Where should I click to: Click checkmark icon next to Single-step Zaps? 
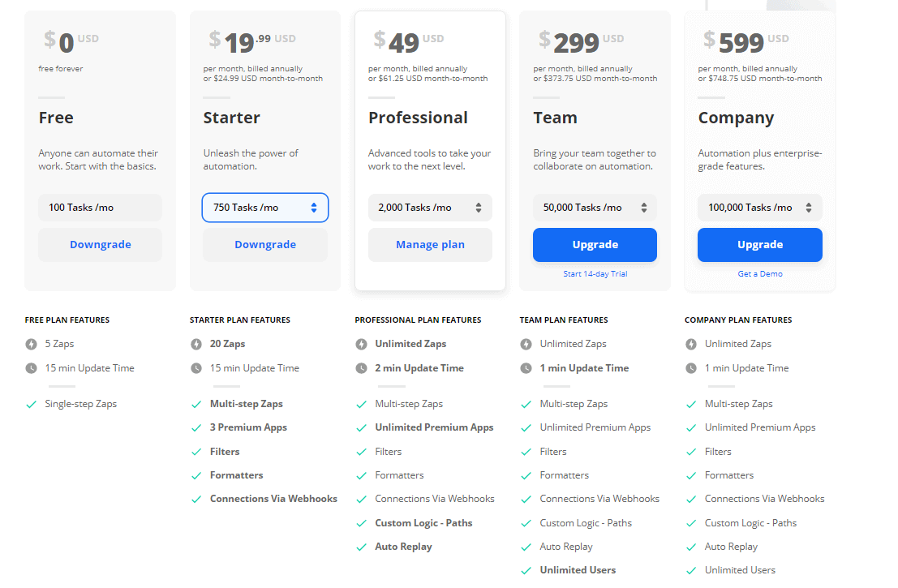tap(31, 404)
